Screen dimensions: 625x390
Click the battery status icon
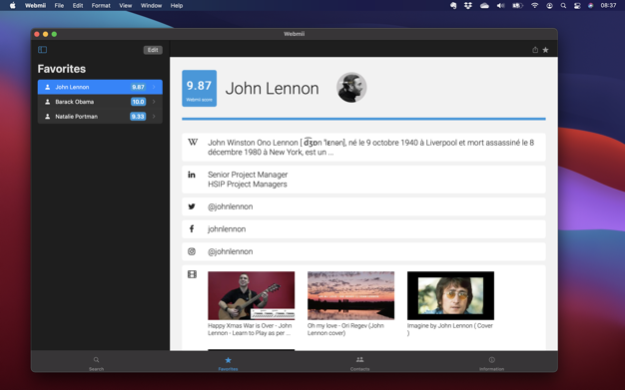pos(517,6)
